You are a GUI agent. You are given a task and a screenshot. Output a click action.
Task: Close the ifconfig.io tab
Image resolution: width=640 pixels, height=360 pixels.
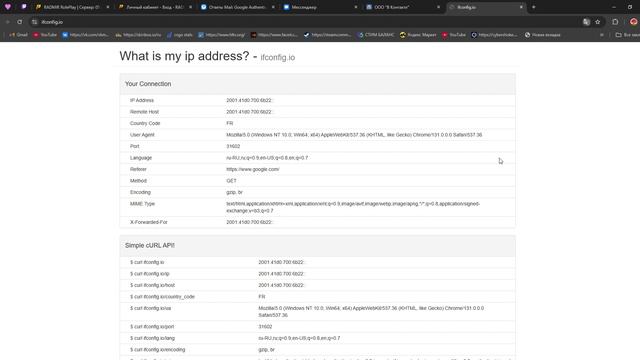[521, 7]
